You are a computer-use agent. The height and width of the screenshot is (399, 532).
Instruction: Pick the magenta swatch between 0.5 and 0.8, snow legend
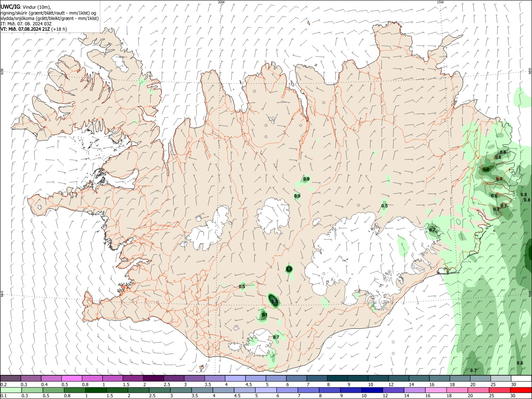click(x=71, y=378)
